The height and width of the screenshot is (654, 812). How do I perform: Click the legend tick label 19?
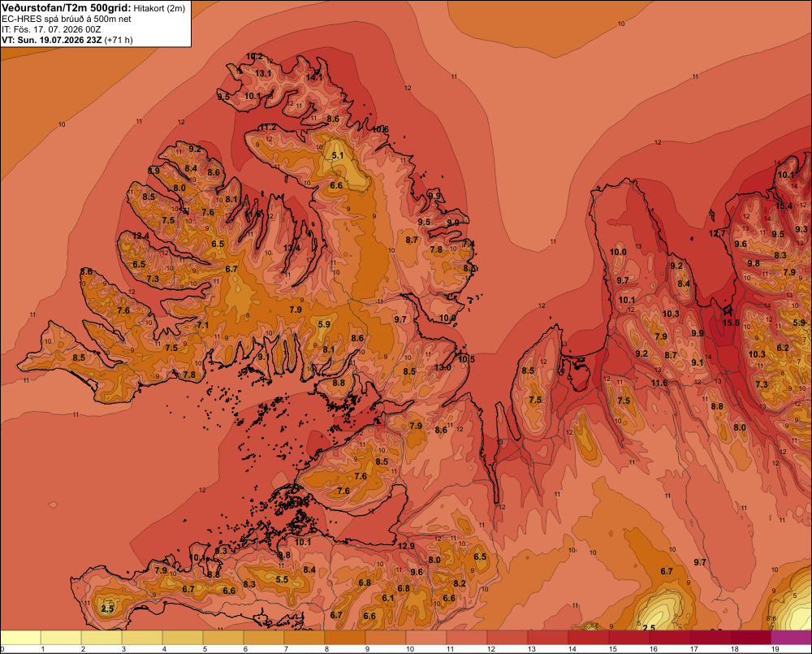(x=775, y=649)
